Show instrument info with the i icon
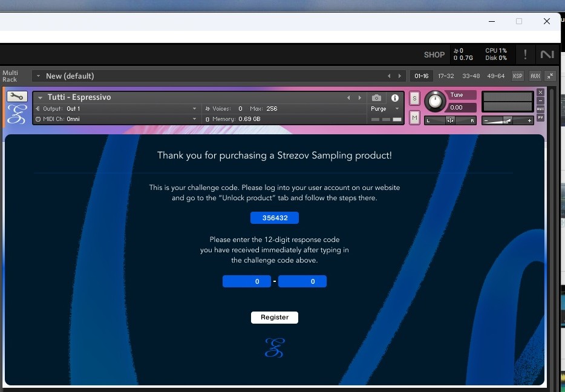565x392 pixels. point(395,98)
